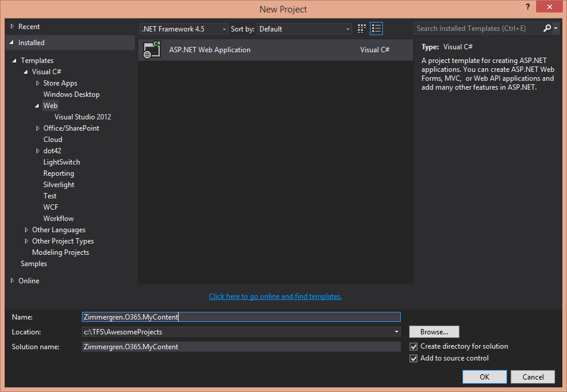Click the Browse button
Image resolution: width=567 pixels, height=392 pixels.
click(x=434, y=332)
